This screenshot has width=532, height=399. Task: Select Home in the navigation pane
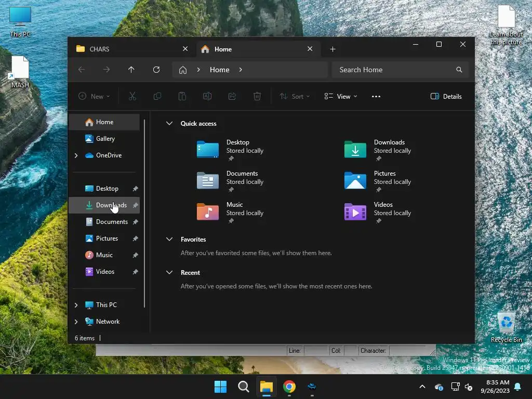click(x=104, y=122)
